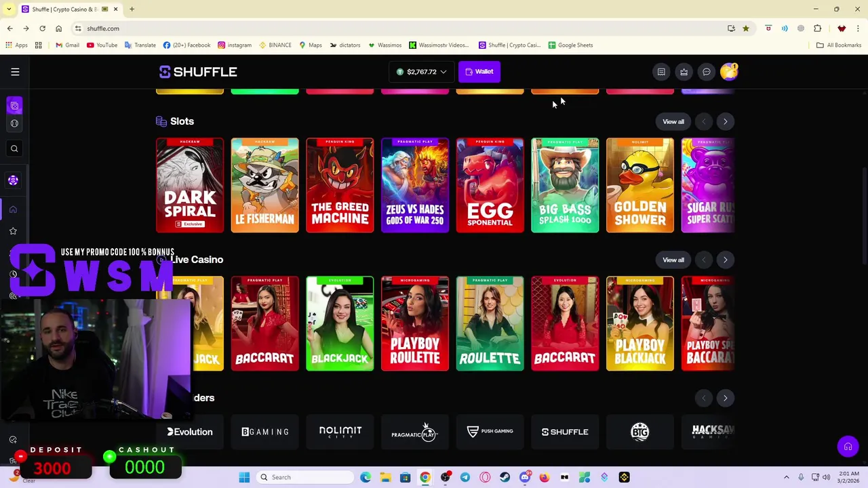The image size is (868, 488).
Task: Select the Pragmatic Play provider logo
Action: pos(415,432)
